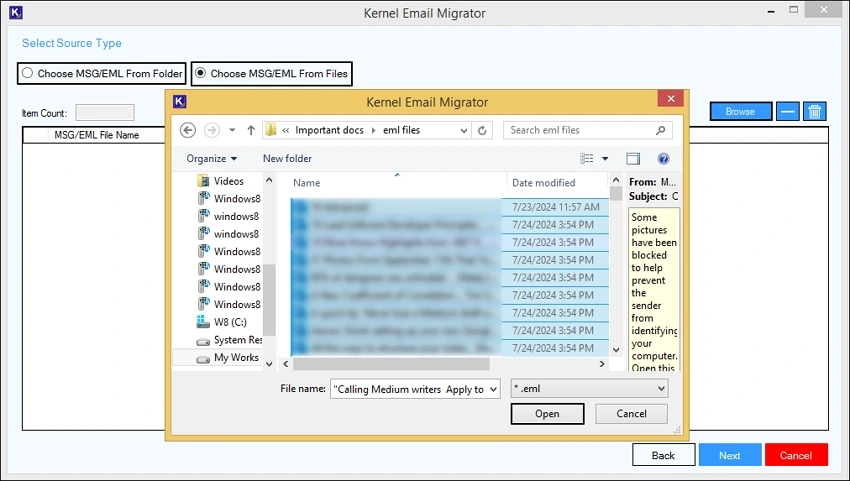The width and height of the screenshot is (850, 481).
Task: Minimize the Kernel Email Migrator main window
Action: 771,11
